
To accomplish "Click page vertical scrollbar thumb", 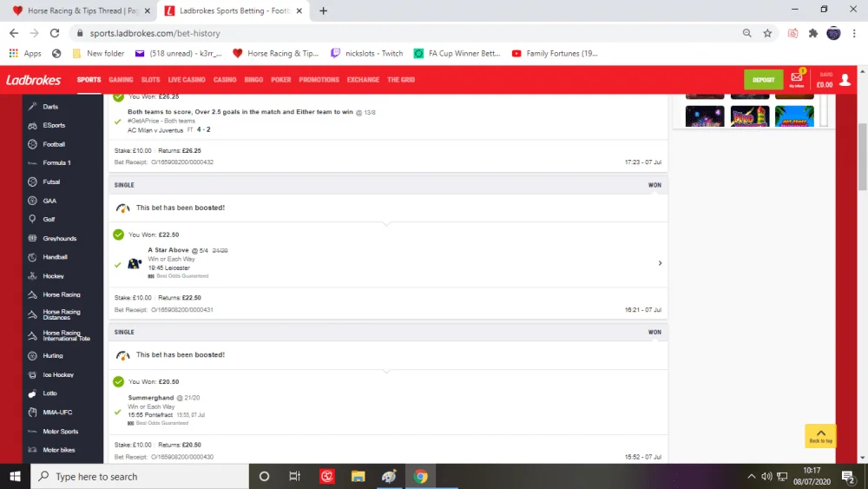I will [x=862, y=157].
